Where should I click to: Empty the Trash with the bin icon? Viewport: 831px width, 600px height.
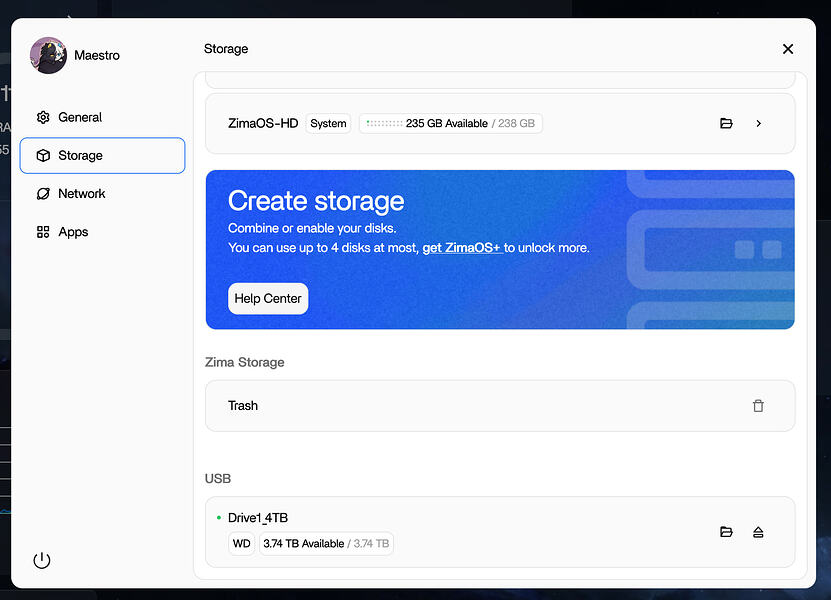click(x=758, y=405)
